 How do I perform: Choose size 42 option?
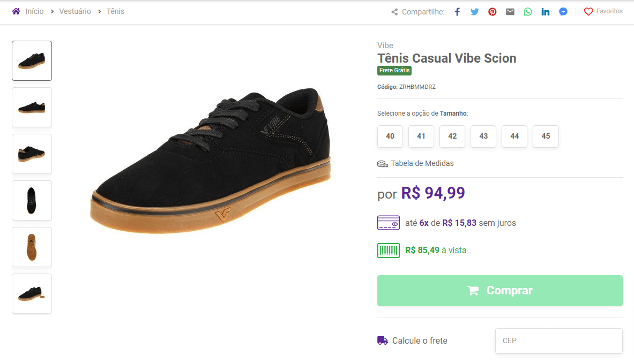coord(452,136)
